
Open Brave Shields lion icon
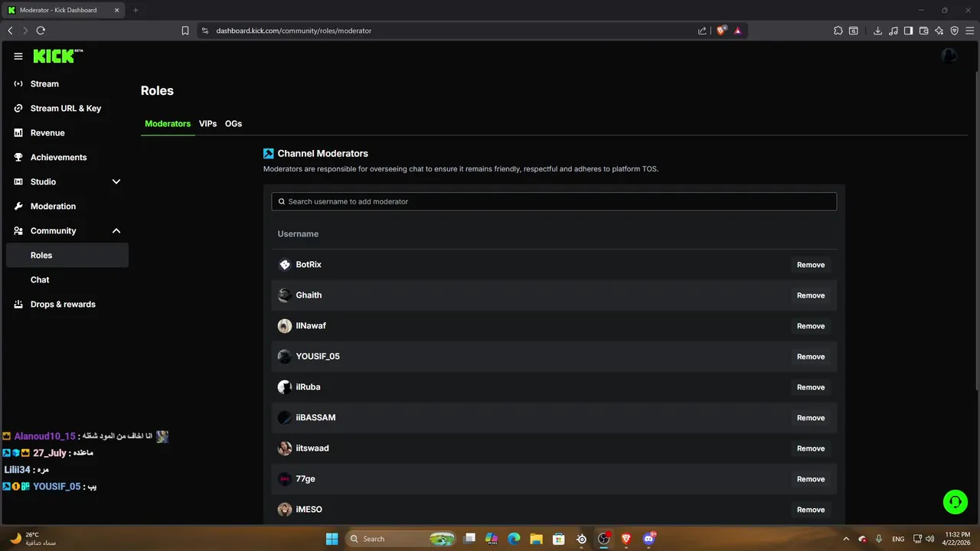pyautogui.click(x=721, y=31)
